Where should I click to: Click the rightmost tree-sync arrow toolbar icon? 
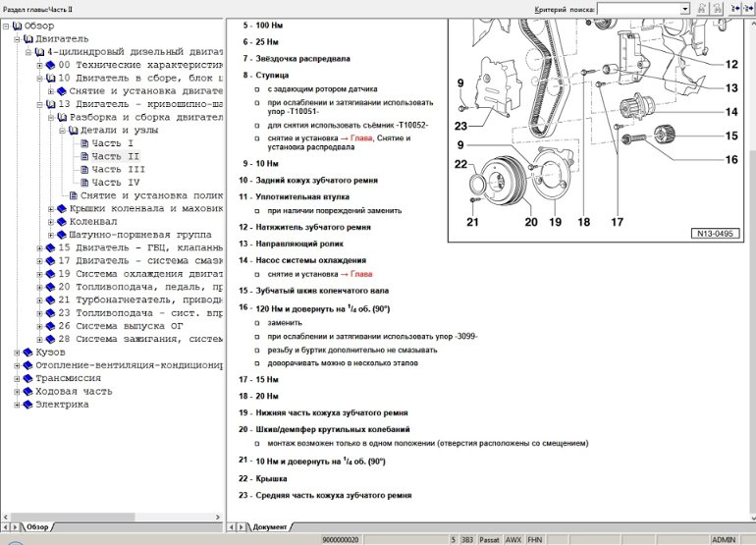point(750,9)
